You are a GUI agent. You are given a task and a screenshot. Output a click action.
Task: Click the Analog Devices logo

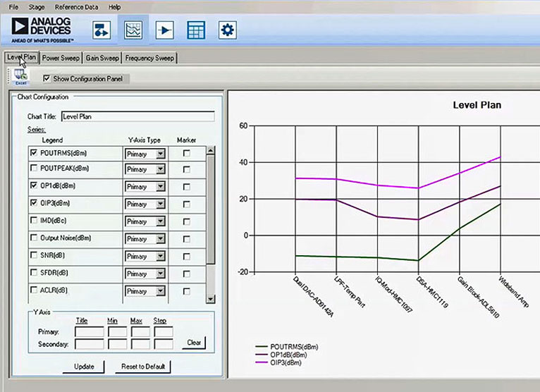41,29
